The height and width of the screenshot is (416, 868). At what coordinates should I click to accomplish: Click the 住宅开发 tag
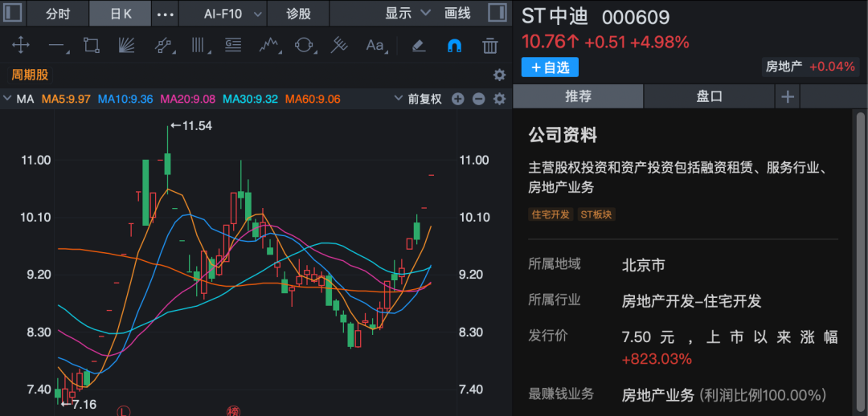[x=550, y=214]
